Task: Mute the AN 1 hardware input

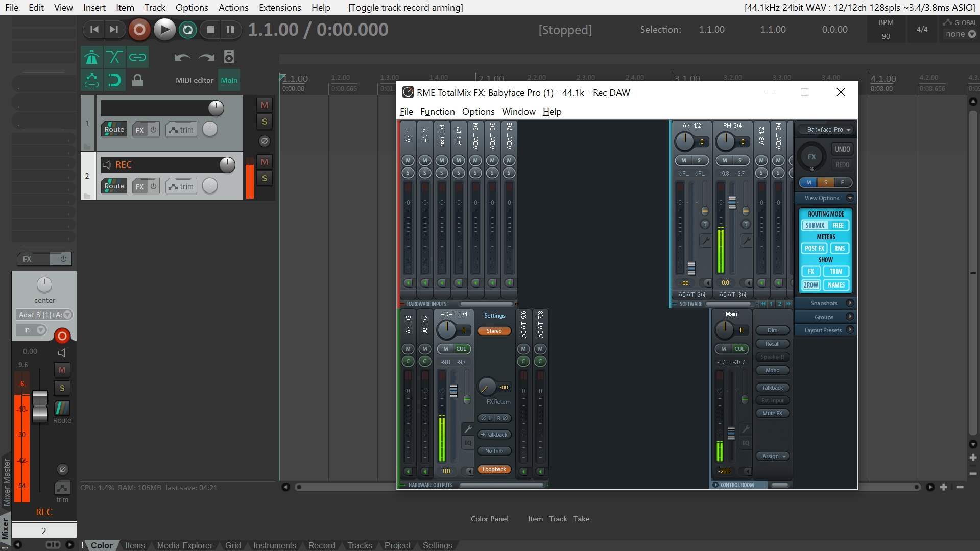Action: click(408, 160)
